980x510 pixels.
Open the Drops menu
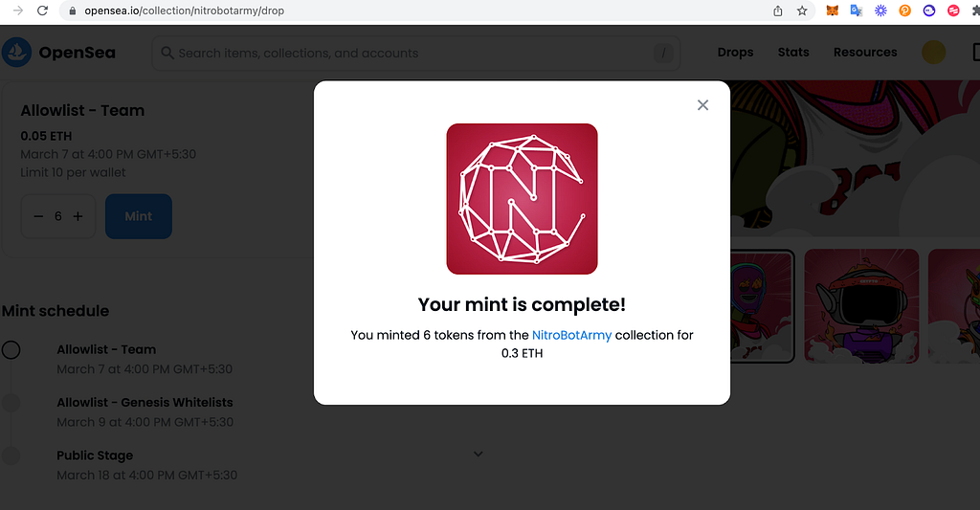coord(735,53)
